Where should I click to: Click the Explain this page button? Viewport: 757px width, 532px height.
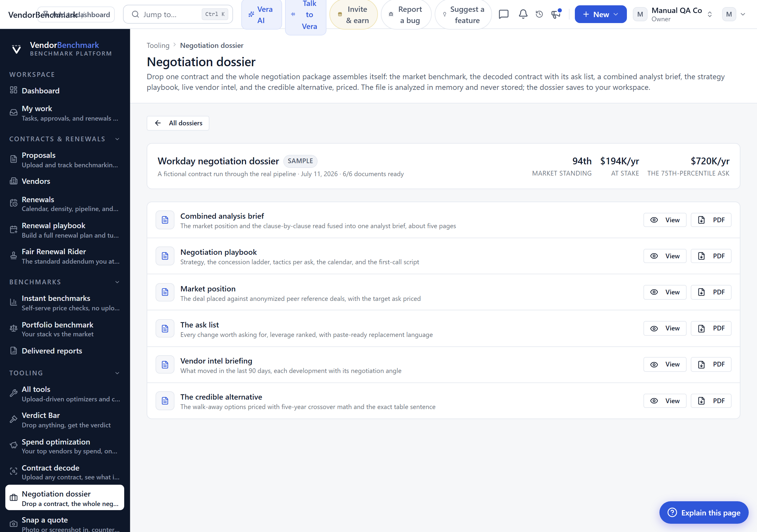tap(703, 512)
